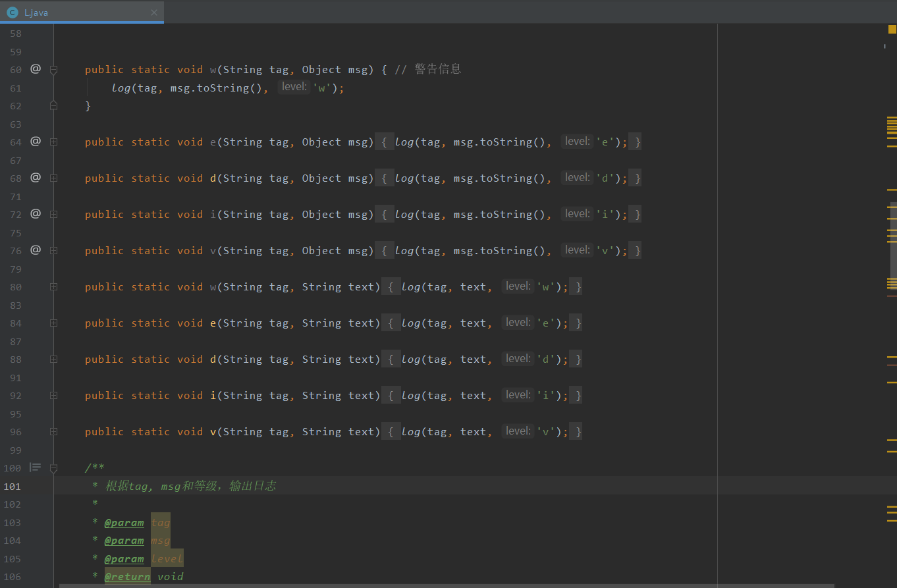The width and height of the screenshot is (897, 588).
Task: Click the @ gutter icon on line 76
Action: click(x=36, y=250)
